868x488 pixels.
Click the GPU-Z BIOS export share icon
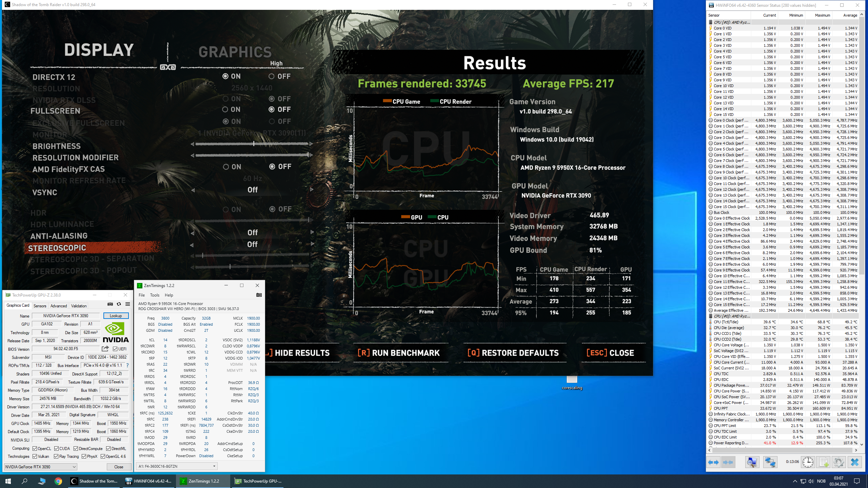105,349
